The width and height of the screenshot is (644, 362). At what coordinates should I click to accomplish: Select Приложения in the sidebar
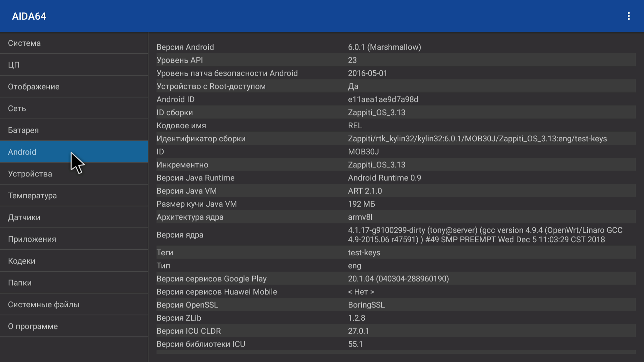(74, 239)
